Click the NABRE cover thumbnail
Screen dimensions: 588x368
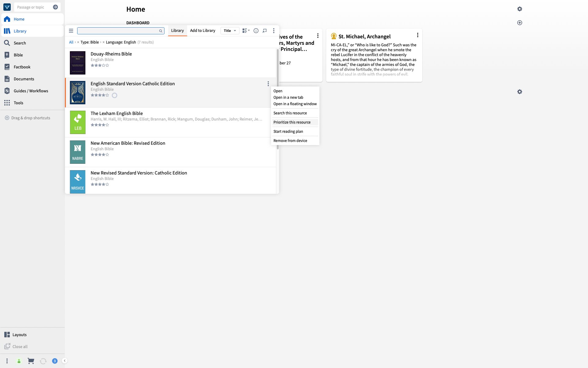[77, 152]
